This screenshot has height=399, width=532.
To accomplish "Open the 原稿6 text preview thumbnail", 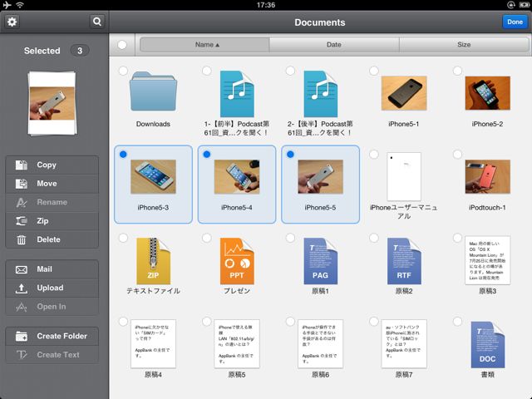I will point(321,343).
